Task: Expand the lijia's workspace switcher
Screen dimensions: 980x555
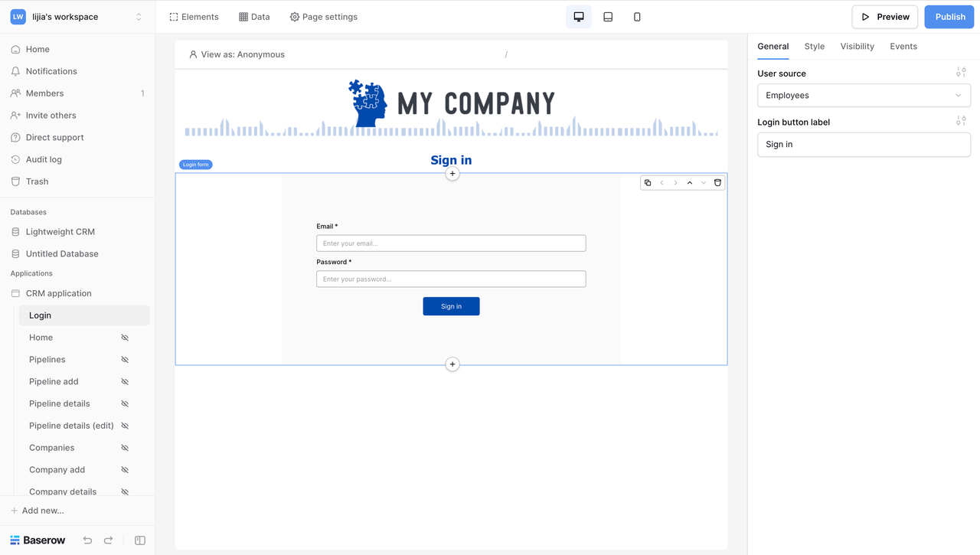Action: 139,17
